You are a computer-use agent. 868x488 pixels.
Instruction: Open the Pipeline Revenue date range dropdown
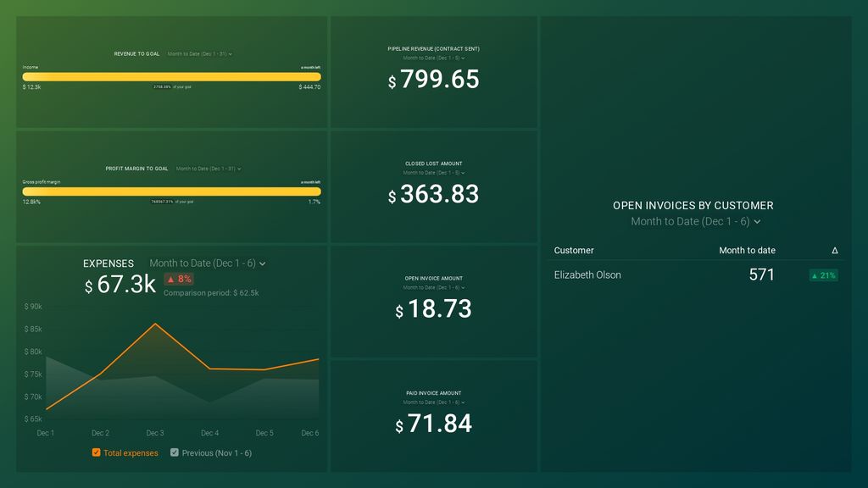tap(434, 58)
